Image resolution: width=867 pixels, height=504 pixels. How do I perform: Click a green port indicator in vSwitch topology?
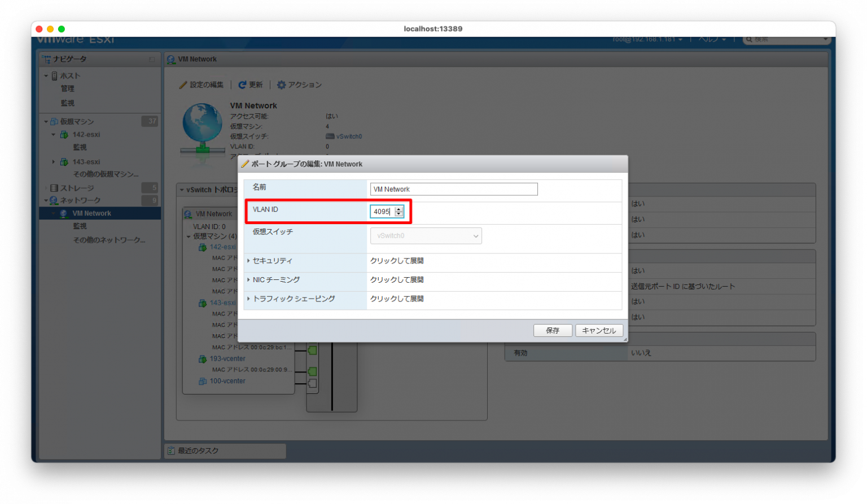coord(313,350)
